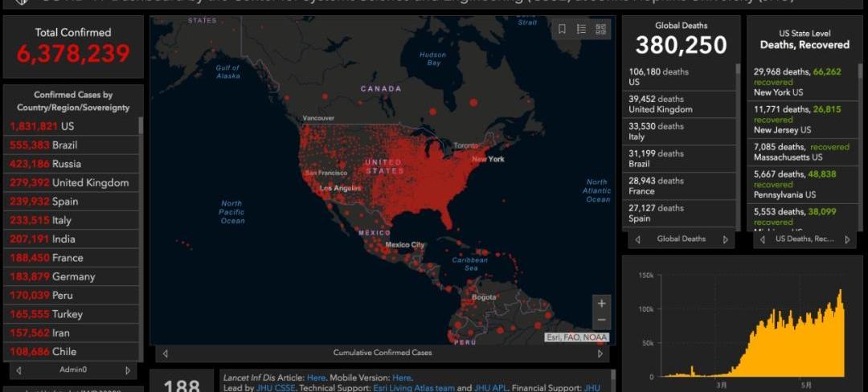Select Russia row with 423,186 cases
The image size is (868, 392).
[71, 164]
